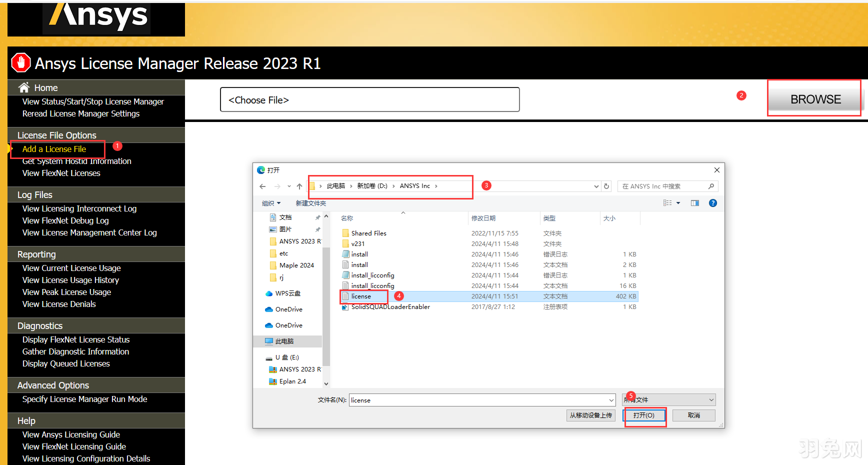Click the up-one-level arrow in file dialog
868x465 pixels.
pyautogui.click(x=299, y=185)
